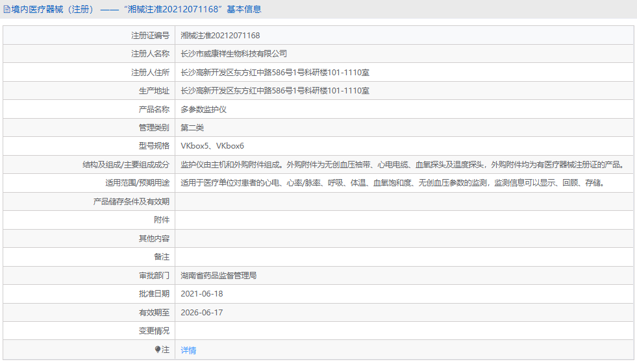This screenshot has width=637, height=364.
Task: Click the 适用范围/预期用途 label
Action: (x=137, y=182)
